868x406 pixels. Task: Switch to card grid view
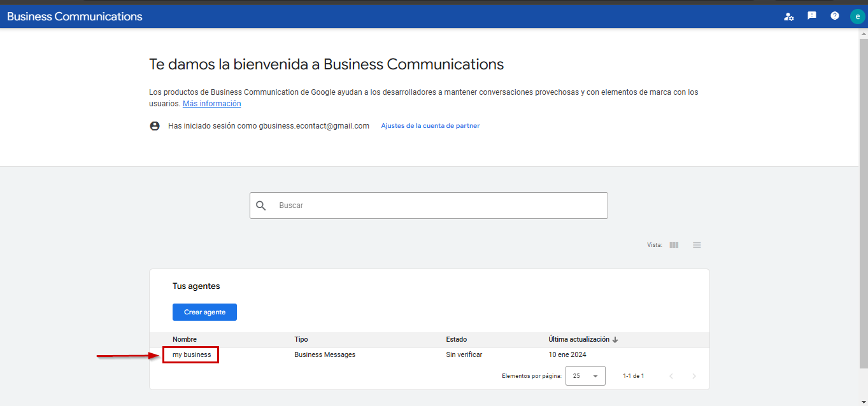(674, 245)
